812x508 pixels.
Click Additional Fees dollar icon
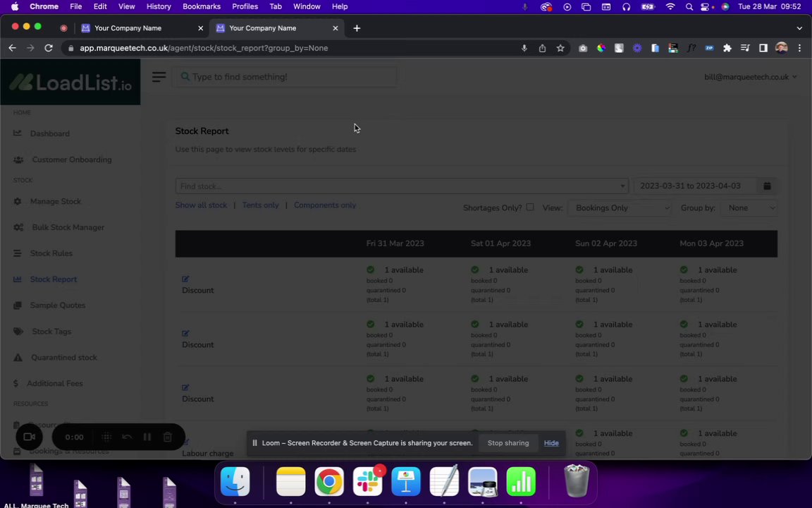tap(16, 383)
